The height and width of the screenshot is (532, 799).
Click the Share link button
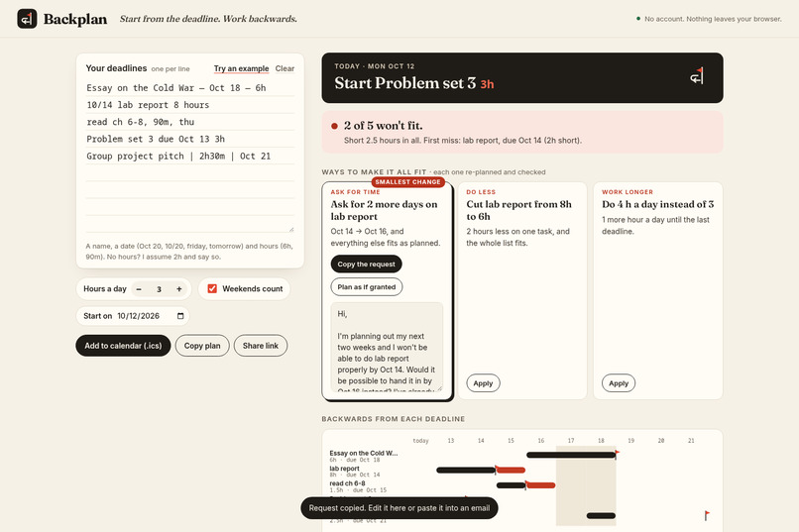pyautogui.click(x=261, y=346)
